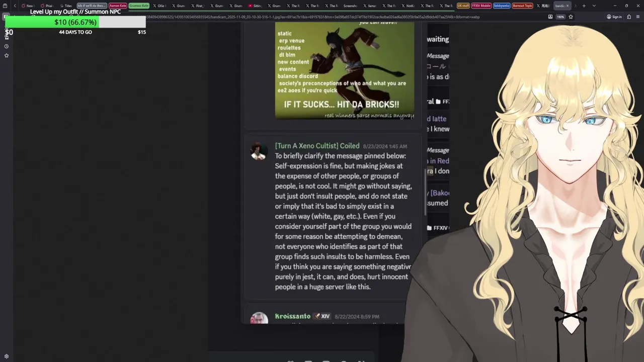Bookmark this page with the star icon
This screenshot has width=644, height=362.
point(571,17)
